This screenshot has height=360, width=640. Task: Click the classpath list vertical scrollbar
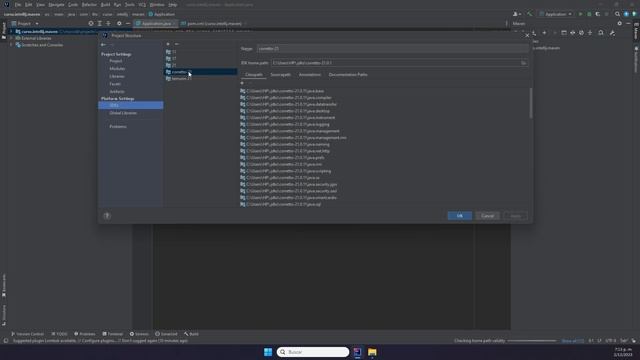point(531,103)
